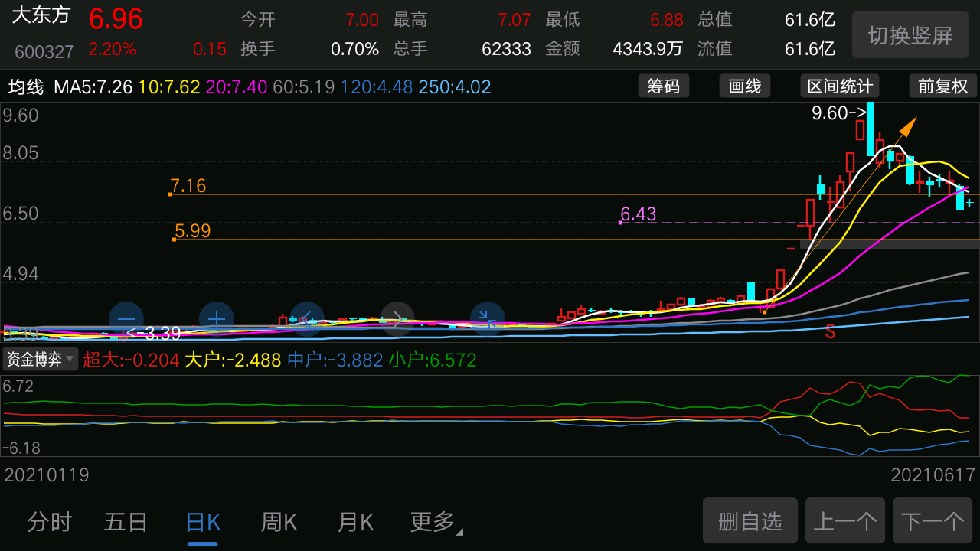Viewport: 980px width, 551px height.
Task: Tap the red S sell signal marker
Action: (830, 332)
